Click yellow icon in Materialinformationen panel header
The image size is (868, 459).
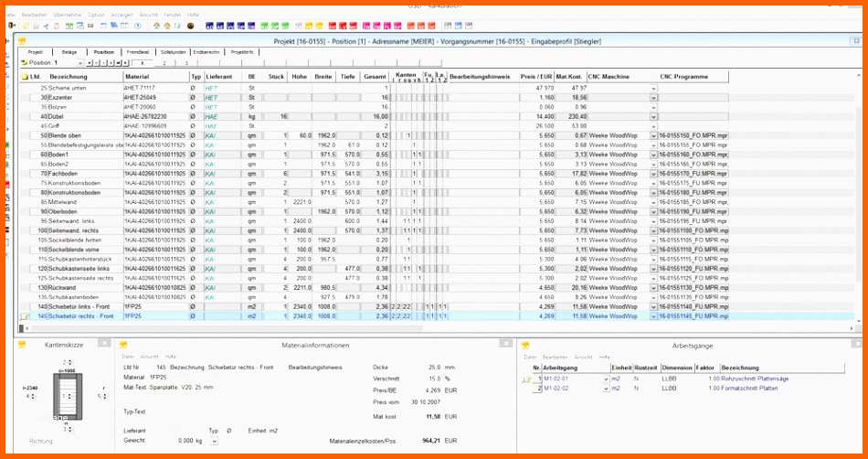click(x=123, y=345)
